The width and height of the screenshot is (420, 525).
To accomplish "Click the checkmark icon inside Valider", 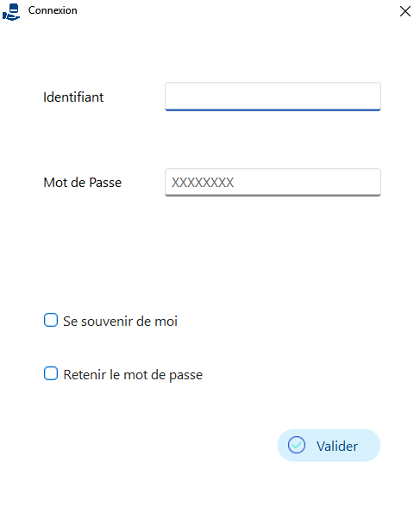I will point(297,445).
